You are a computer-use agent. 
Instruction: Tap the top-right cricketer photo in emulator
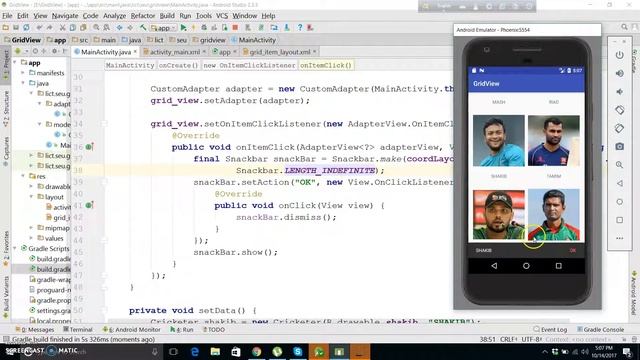[x=553, y=141]
